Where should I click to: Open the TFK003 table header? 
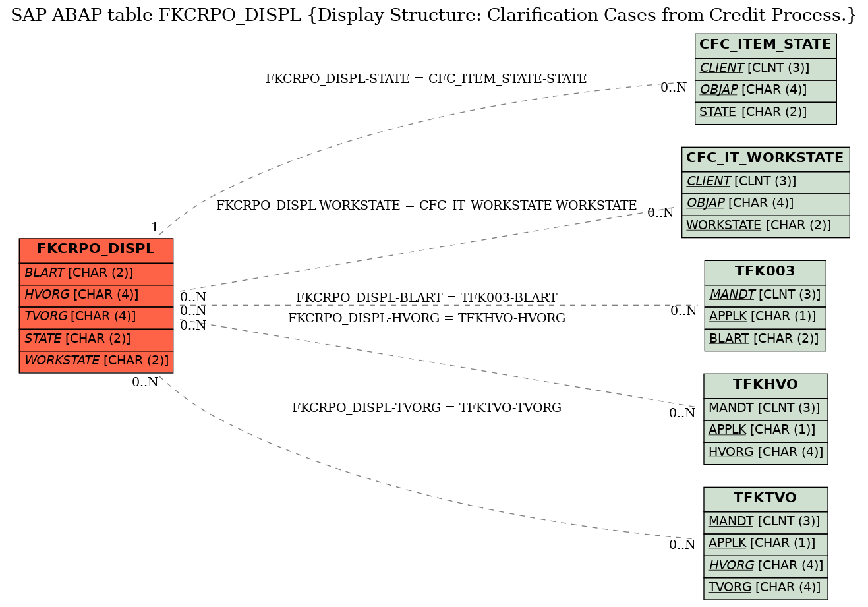[x=765, y=272]
